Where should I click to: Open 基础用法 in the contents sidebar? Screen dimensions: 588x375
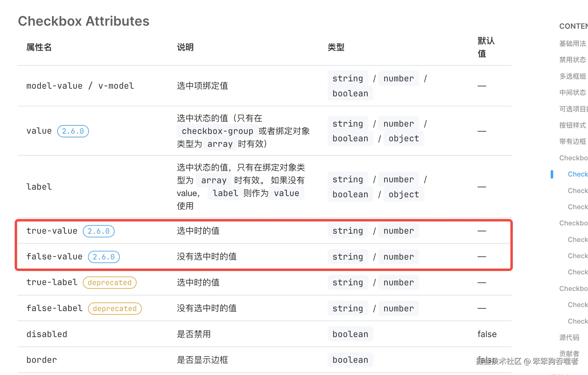click(x=572, y=43)
